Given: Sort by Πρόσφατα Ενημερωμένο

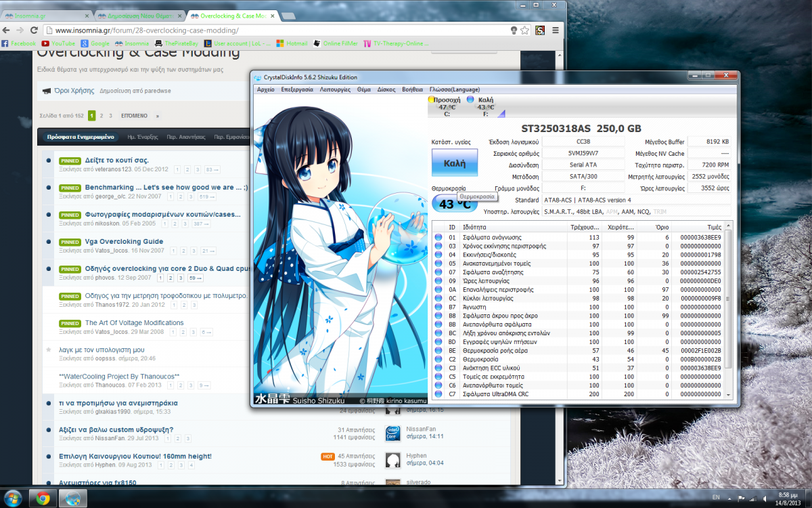Looking at the screenshot, I should [81, 137].
